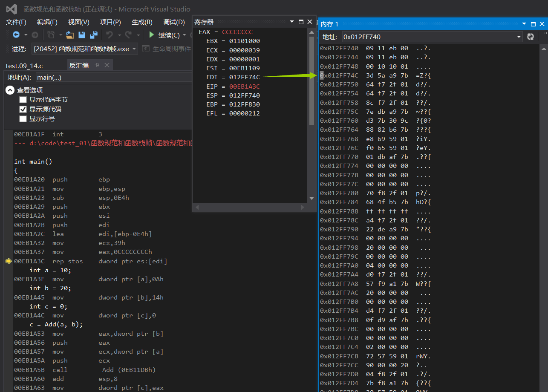Click the EAX value CCCCCCCC
Image resolution: width=548 pixels, height=392 pixels.
237,32
